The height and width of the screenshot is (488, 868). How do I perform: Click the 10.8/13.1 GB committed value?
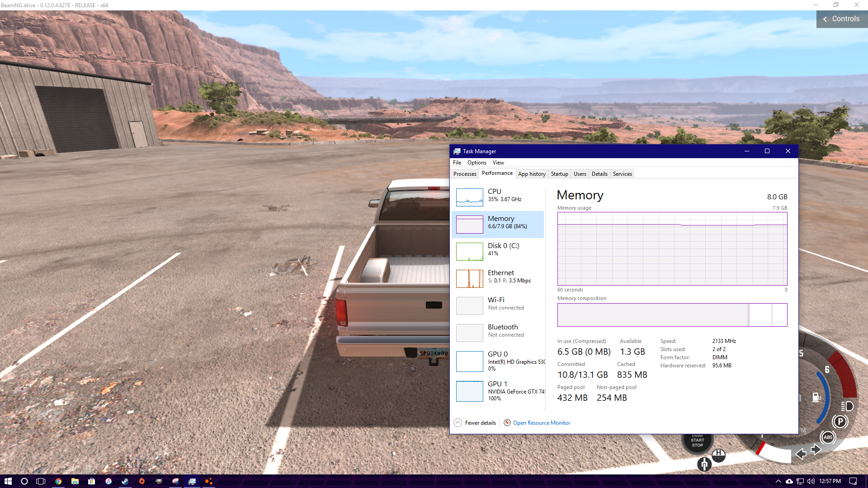coord(583,375)
